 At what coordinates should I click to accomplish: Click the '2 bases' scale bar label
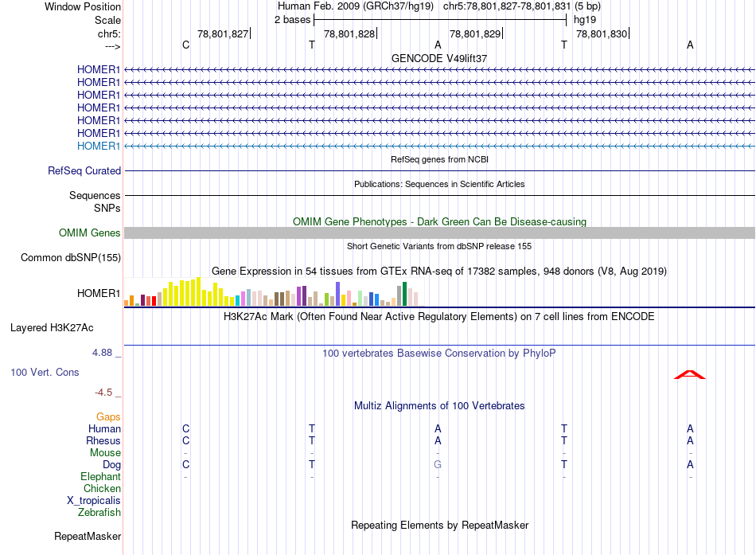tap(292, 20)
